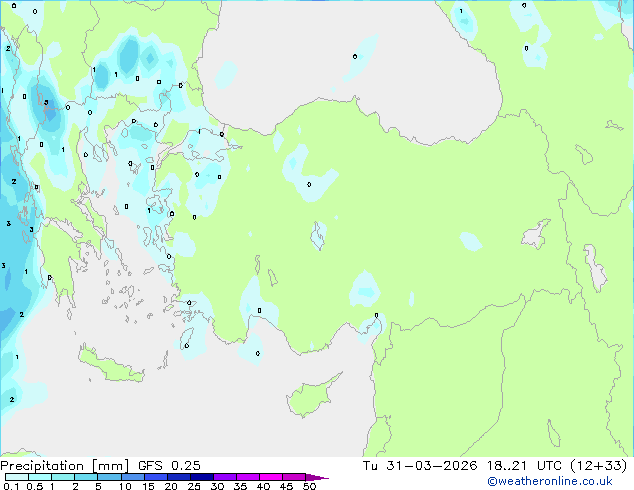The height and width of the screenshot is (490, 634).
Task: Click the "GFS 0.25" model label
Action: tap(169, 466)
